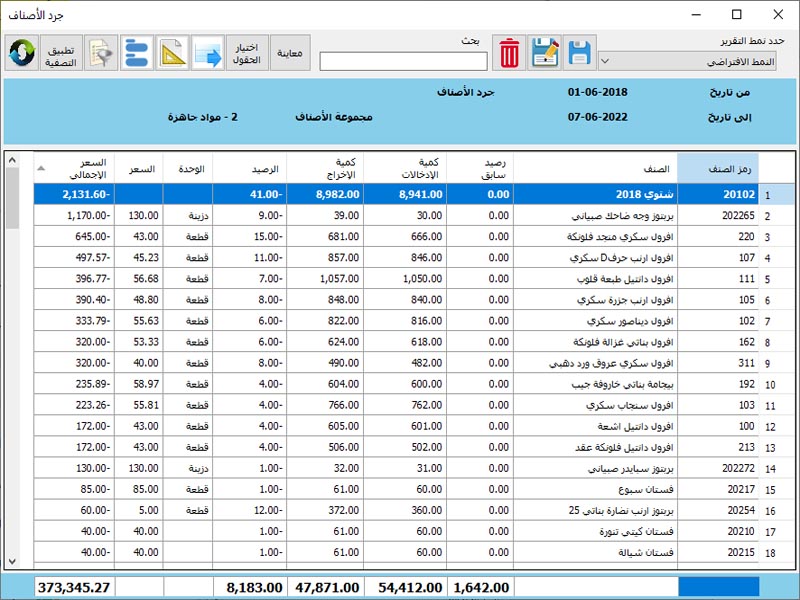Click the 'كمية الإدخالات' column header

pos(405,169)
